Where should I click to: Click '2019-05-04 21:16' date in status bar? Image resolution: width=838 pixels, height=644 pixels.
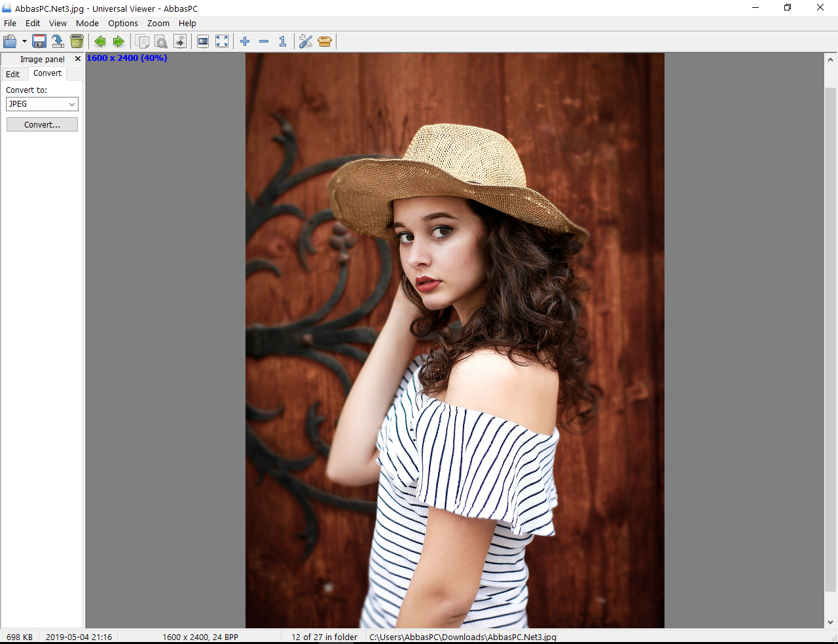(x=79, y=637)
